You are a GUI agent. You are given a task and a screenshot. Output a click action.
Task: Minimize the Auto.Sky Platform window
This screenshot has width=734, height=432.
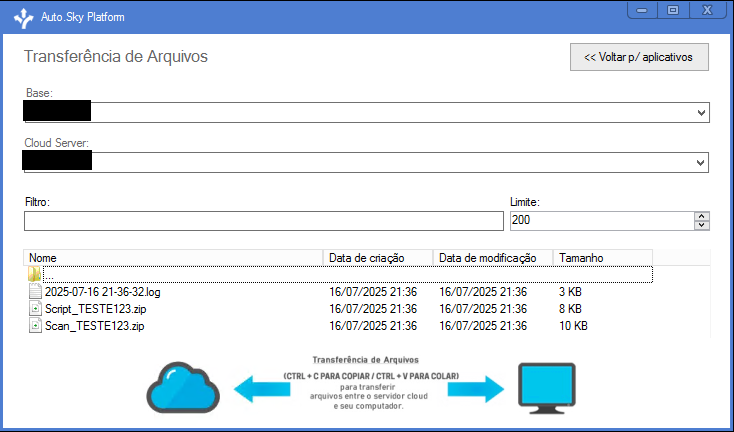642,10
